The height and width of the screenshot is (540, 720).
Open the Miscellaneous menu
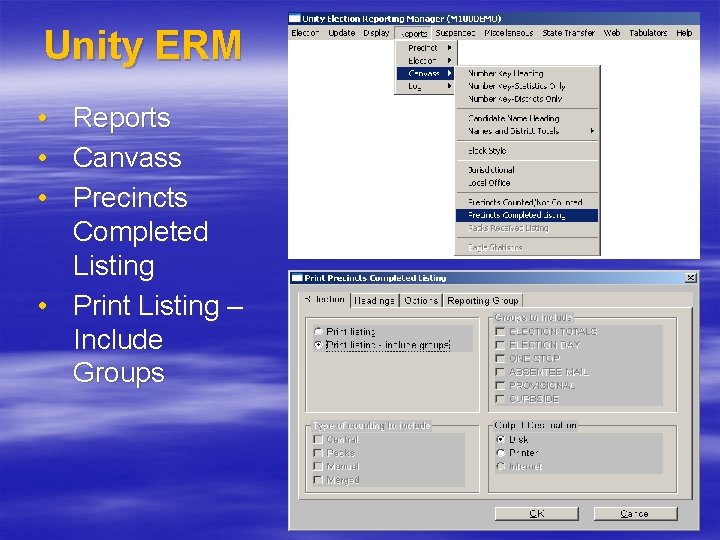(x=509, y=33)
